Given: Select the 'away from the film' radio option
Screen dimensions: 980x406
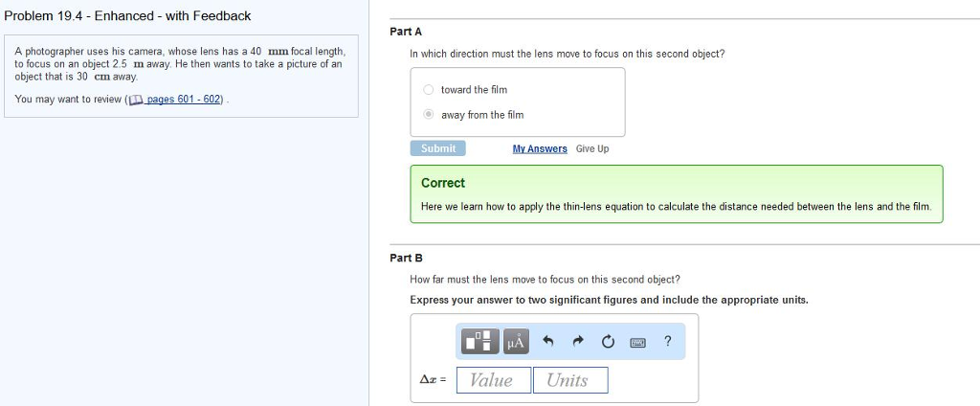Looking at the screenshot, I should [428, 115].
